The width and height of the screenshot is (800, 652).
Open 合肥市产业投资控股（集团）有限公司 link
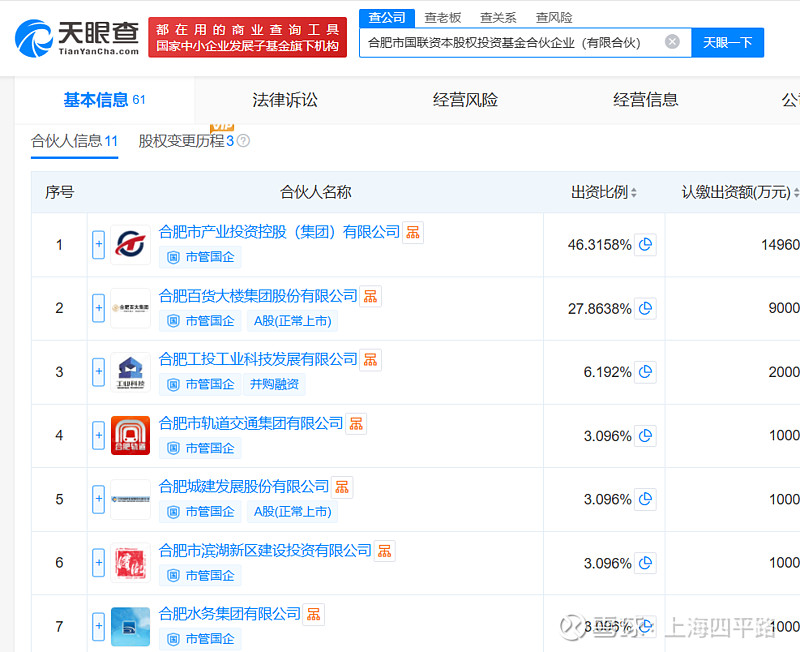coord(279,232)
